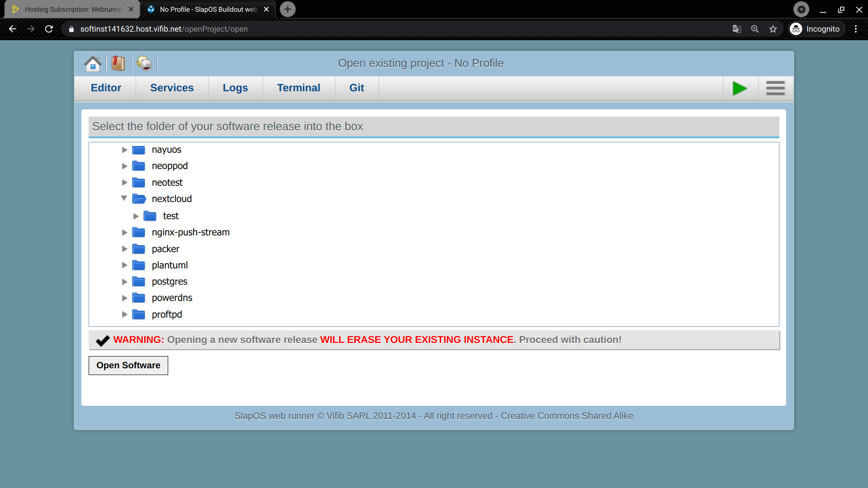Viewport: 868px width, 488px height.
Task: Click the open nextcloud folder icon
Action: point(139,199)
